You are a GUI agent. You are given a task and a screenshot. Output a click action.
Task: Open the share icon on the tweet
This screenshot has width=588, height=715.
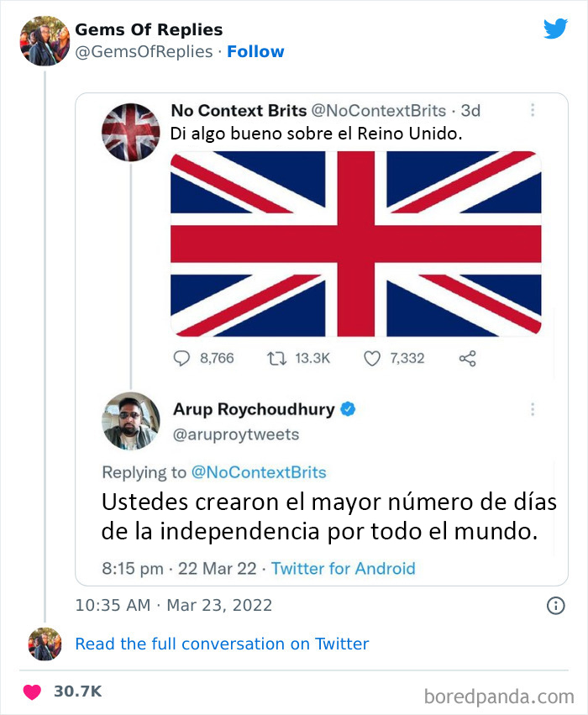click(467, 358)
